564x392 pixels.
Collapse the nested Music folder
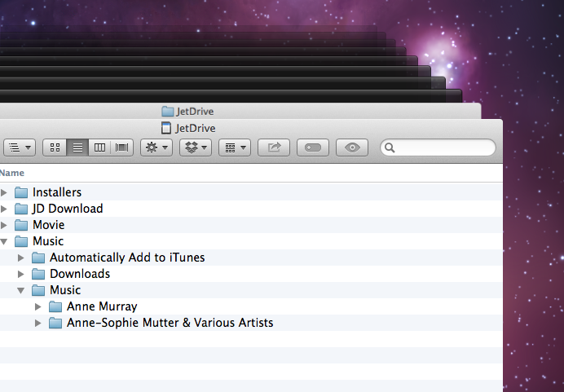21,290
